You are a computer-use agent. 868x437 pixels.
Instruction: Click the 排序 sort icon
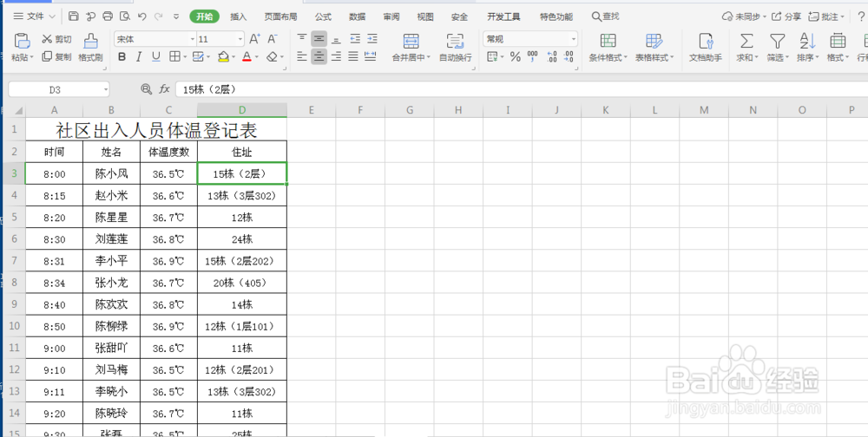tap(807, 41)
